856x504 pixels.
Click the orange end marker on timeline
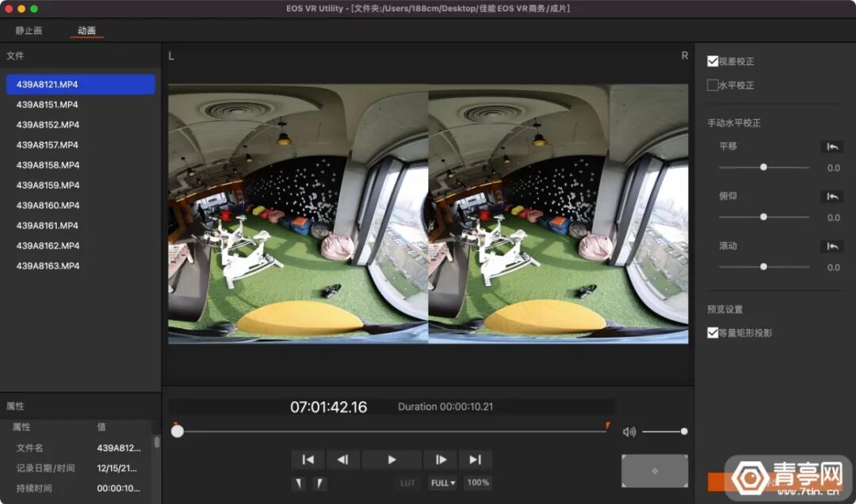[x=608, y=426]
